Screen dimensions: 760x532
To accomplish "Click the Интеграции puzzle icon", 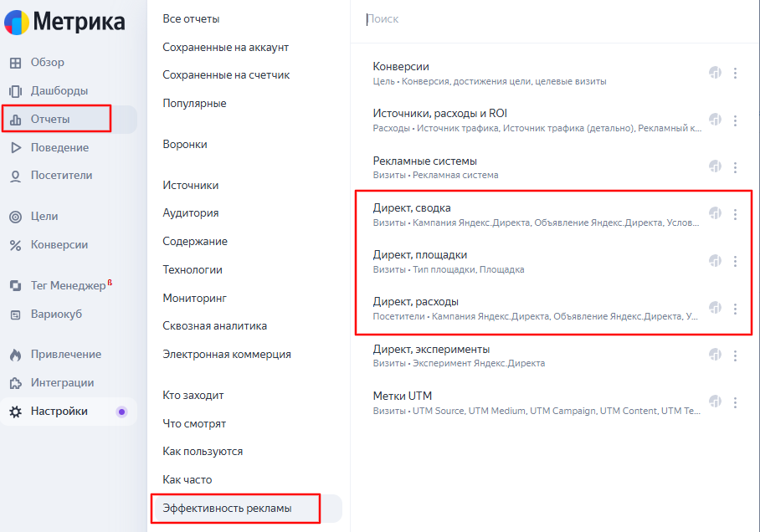I will [x=16, y=383].
